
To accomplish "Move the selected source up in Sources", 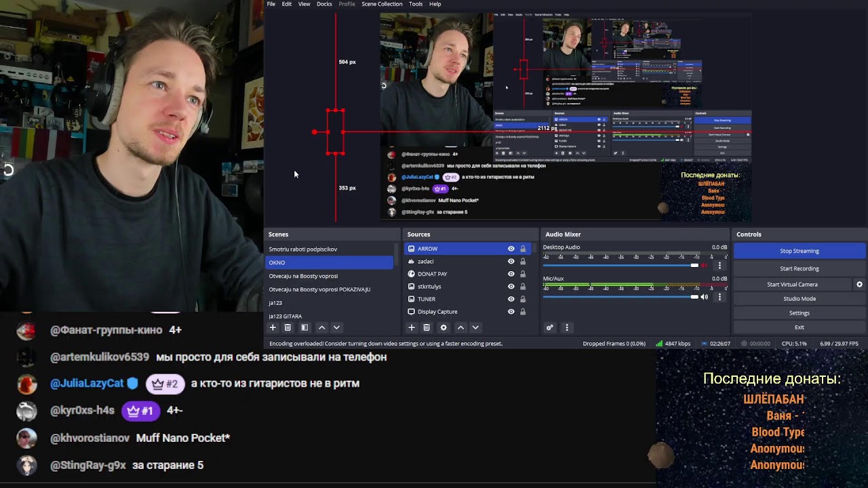I will [460, 327].
